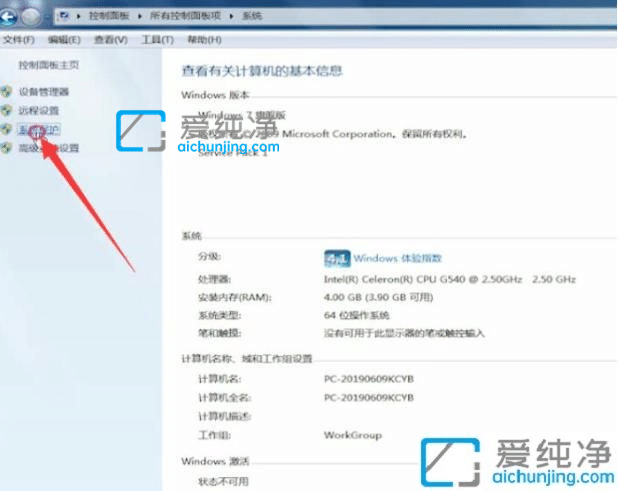618x491 pixels.
Task: Click the 安装内存(RAM) label
Action: click(235, 297)
